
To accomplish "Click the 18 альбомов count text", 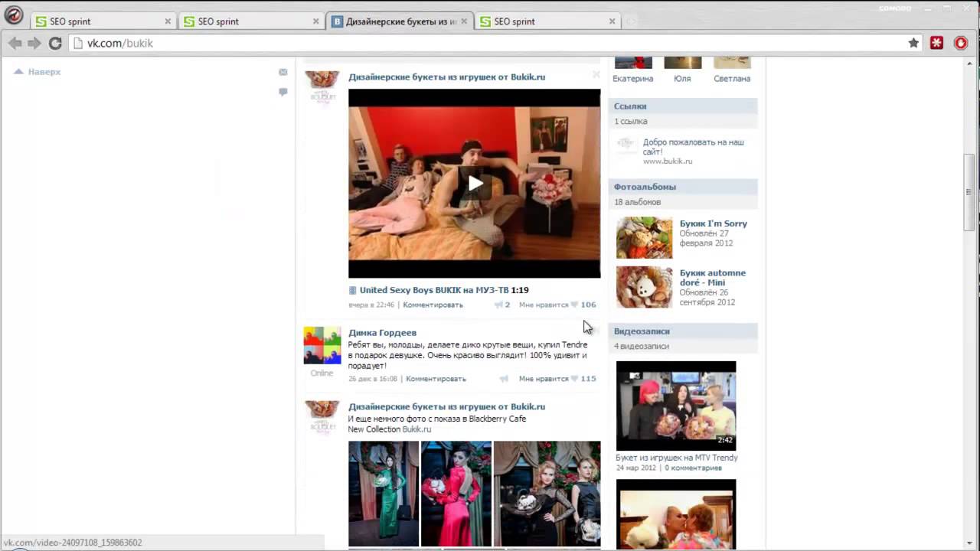I will pyautogui.click(x=637, y=202).
